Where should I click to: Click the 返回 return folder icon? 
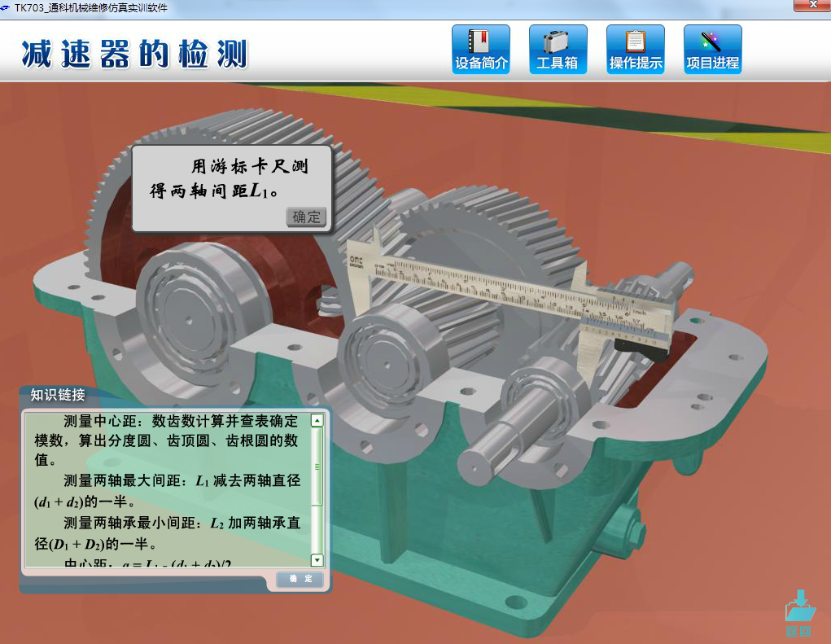[x=798, y=613]
